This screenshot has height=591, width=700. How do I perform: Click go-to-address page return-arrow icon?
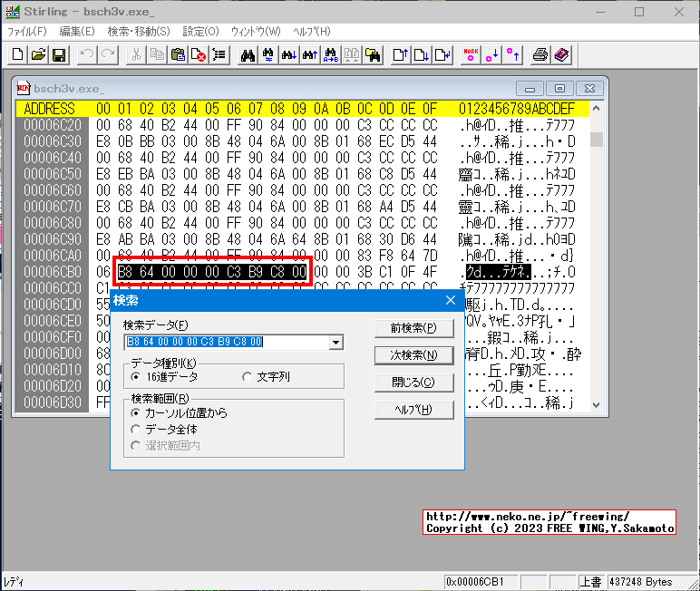(442, 55)
